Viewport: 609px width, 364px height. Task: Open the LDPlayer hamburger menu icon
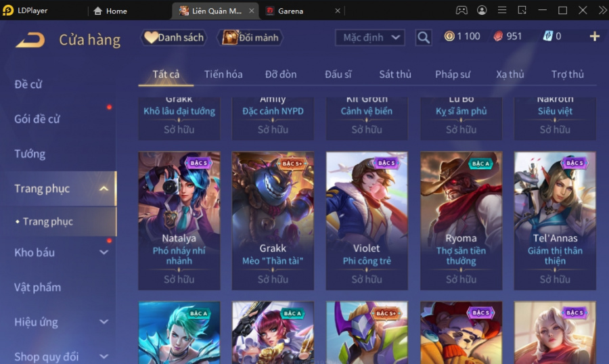pos(502,11)
